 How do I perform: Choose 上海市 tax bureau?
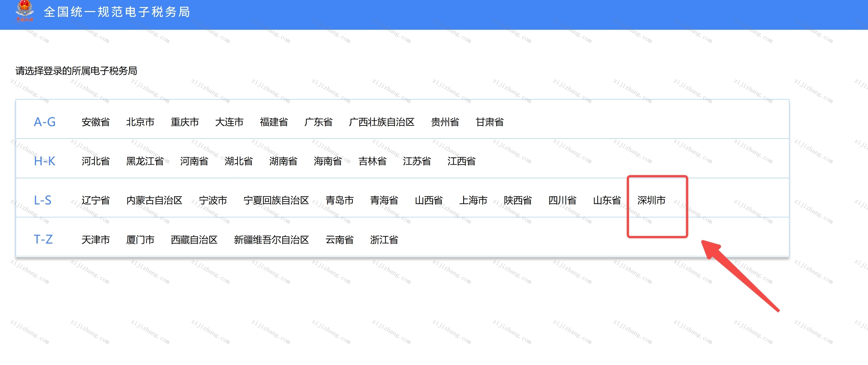(x=473, y=200)
